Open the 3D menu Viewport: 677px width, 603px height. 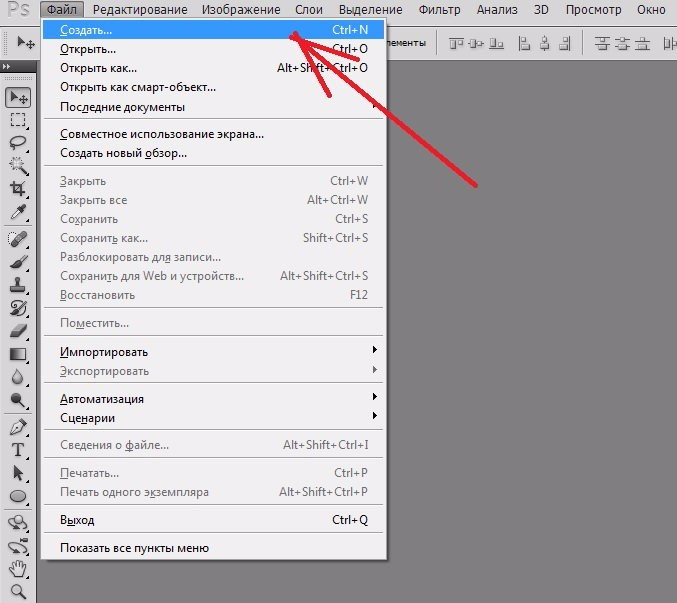coord(541,9)
